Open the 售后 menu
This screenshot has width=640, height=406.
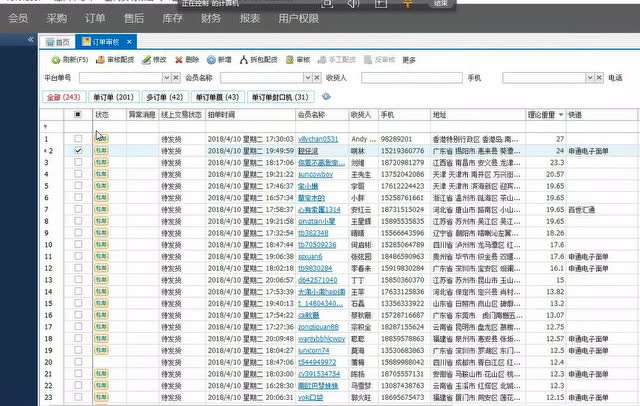pyautogui.click(x=134, y=18)
